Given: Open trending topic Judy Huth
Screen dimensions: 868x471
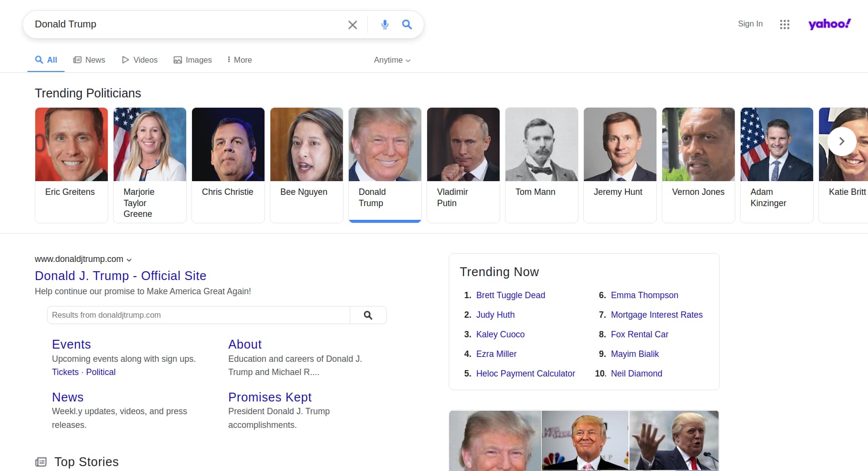Looking at the screenshot, I should click(x=495, y=315).
